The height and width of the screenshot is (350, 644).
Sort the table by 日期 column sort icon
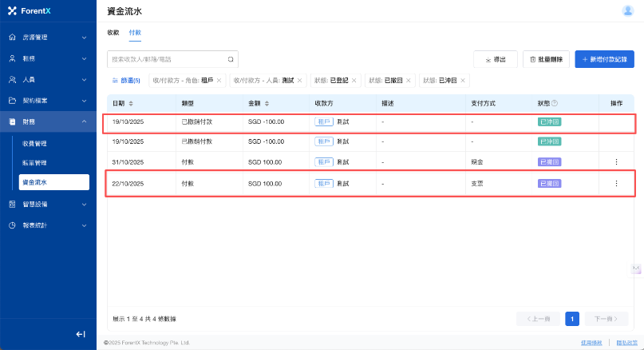(x=131, y=103)
